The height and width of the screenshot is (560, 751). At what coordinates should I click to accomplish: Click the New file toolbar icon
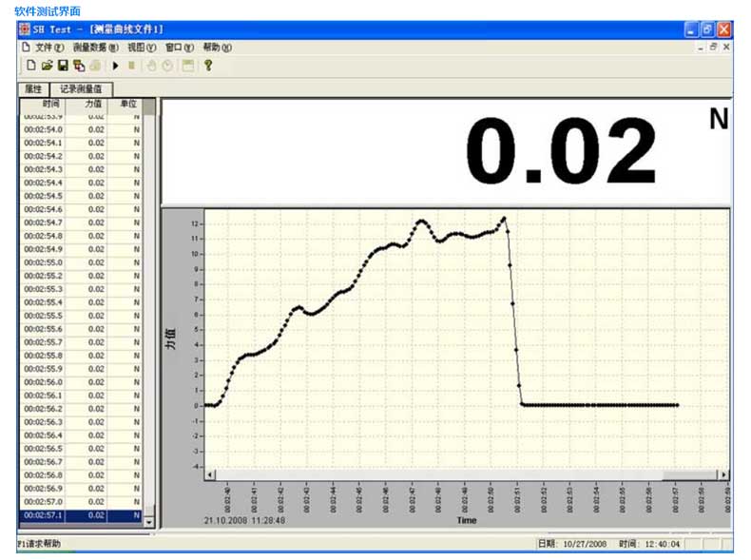tap(30, 66)
